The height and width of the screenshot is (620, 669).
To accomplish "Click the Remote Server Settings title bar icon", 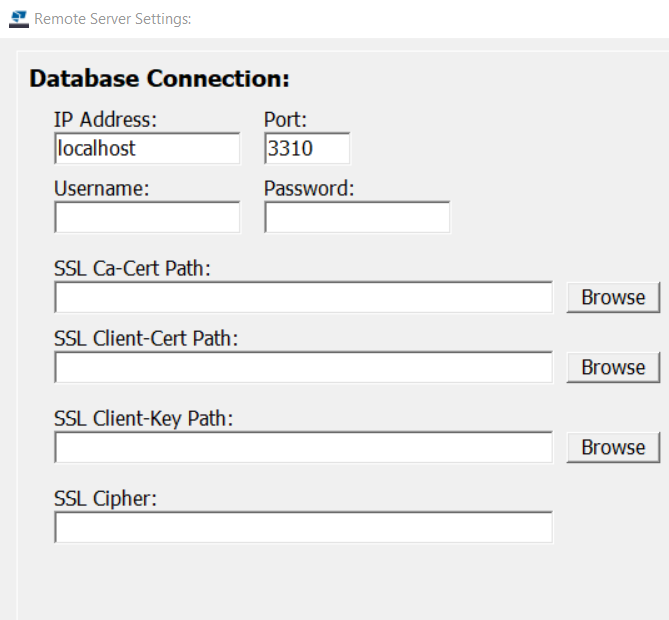I will click(x=18, y=18).
